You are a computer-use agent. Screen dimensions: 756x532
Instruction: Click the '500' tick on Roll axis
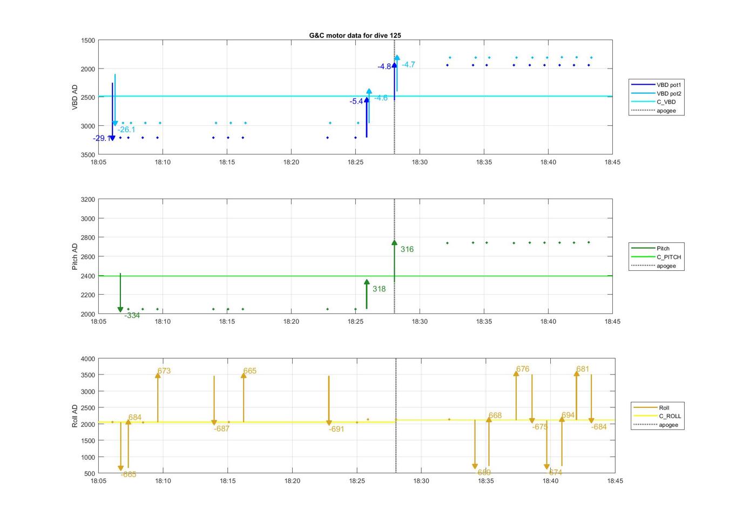coord(90,474)
